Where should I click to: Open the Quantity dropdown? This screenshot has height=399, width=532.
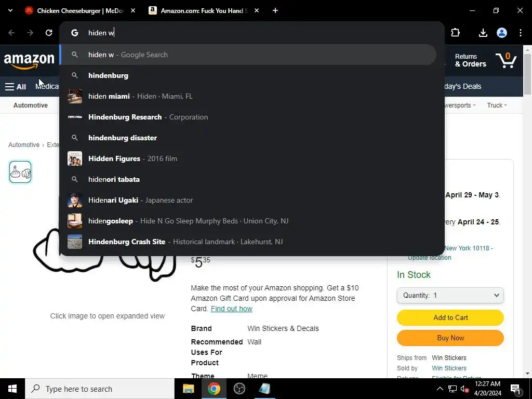point(450,295)
